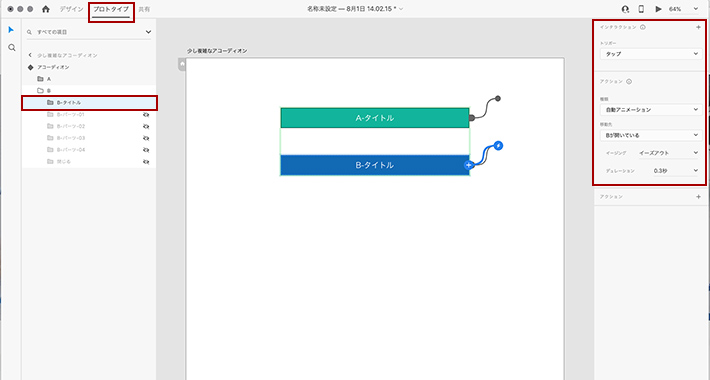This screenshot has height=380, width=710.
Task: Switch to the 共有 tab
Action: point(144,9)
